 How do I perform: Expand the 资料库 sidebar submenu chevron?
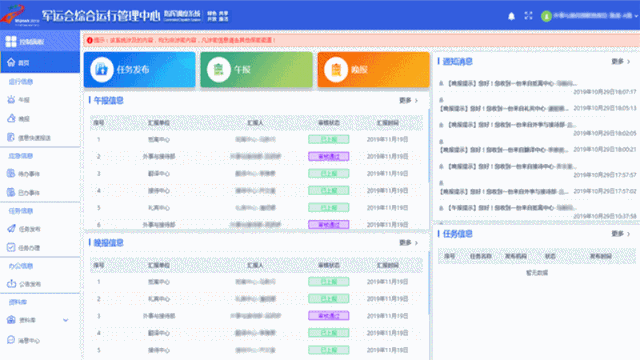click(x=66, y=320)
